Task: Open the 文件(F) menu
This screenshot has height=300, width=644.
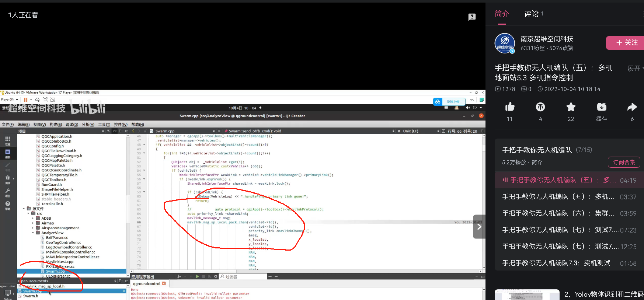Action: click(x=8, y=125)
